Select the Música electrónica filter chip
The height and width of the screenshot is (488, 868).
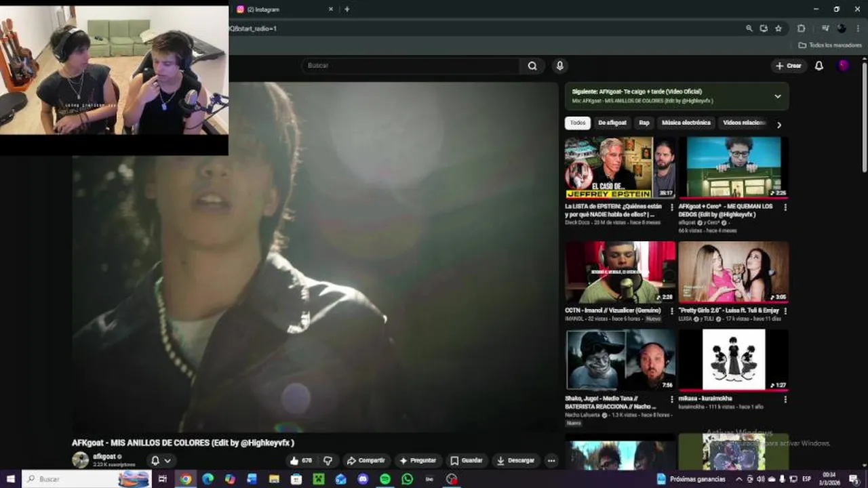[x=686, y=123]
